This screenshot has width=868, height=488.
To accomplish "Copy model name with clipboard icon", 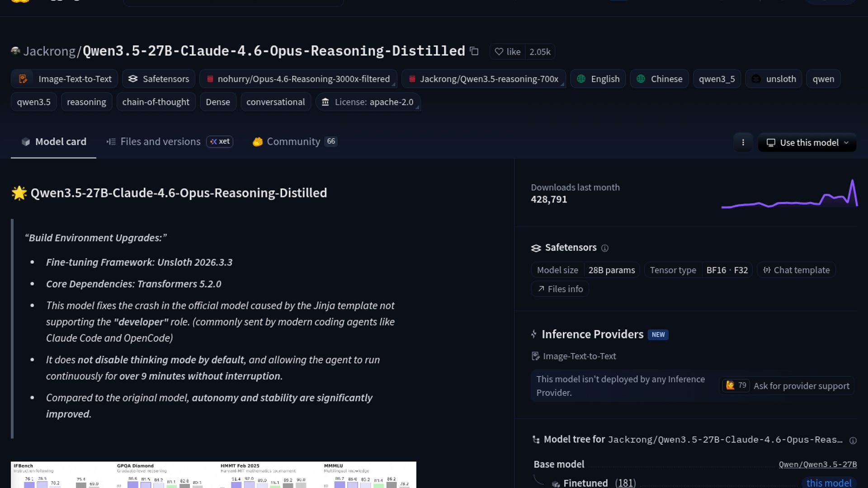I will [x=474, y=51].
